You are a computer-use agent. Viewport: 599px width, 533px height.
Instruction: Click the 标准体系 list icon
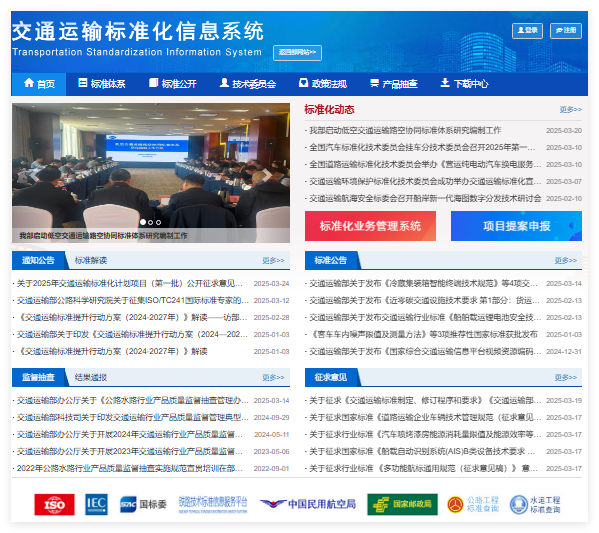(83, 83)
